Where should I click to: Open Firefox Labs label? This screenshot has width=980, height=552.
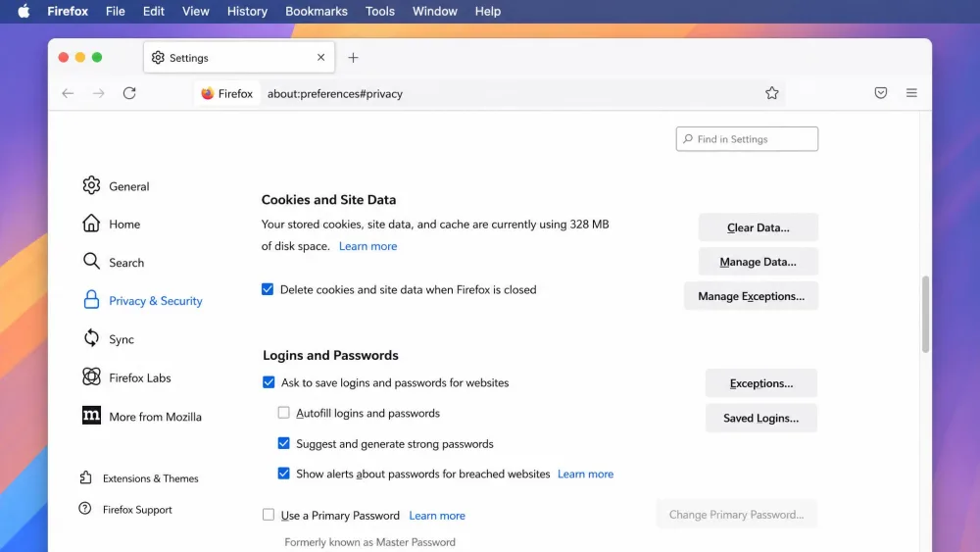click(139, 377)
